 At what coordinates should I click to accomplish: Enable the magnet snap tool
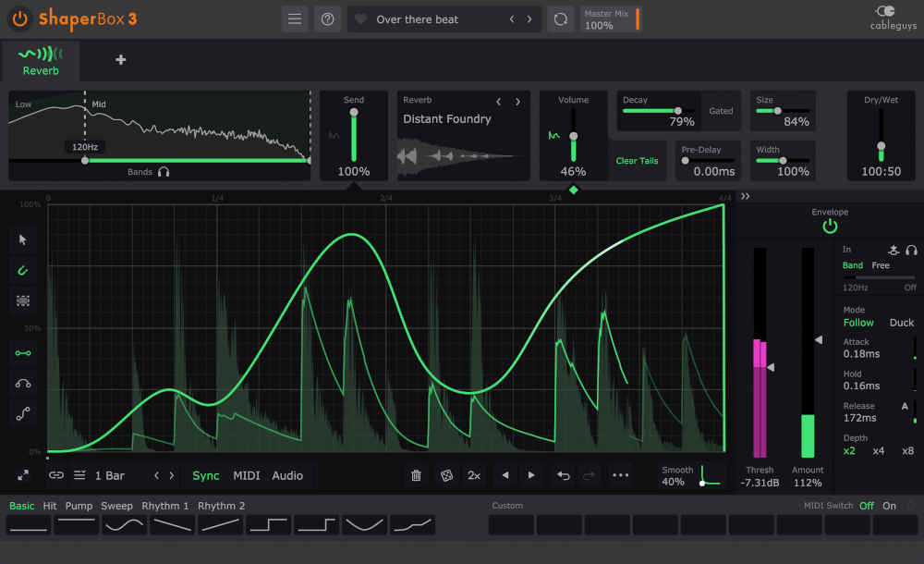point(23,270)
